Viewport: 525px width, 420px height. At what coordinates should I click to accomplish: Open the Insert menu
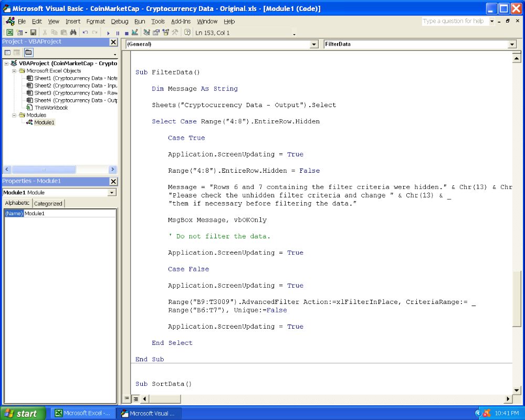click(x=73, y=22)
